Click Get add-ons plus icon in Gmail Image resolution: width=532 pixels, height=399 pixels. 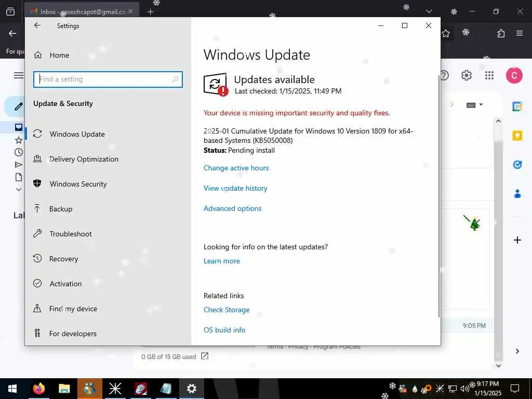[517, 240]
